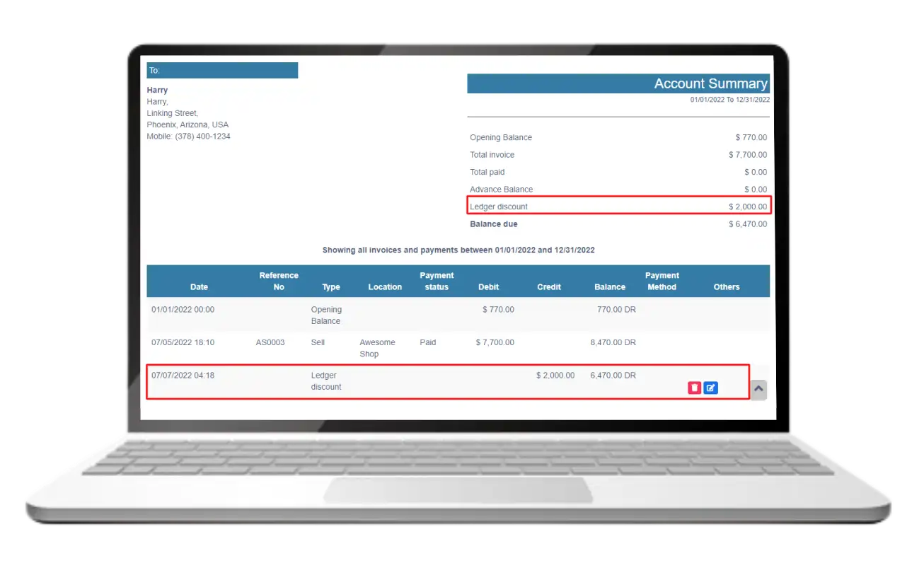
Task: Select the Opening Balance row dated 01/01/2022
Action: coord(325,315)
